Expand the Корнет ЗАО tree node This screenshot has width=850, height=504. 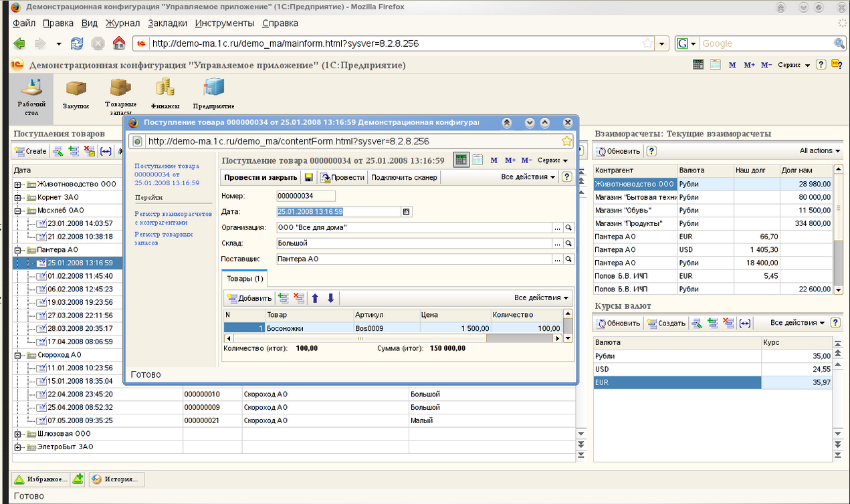17,197
